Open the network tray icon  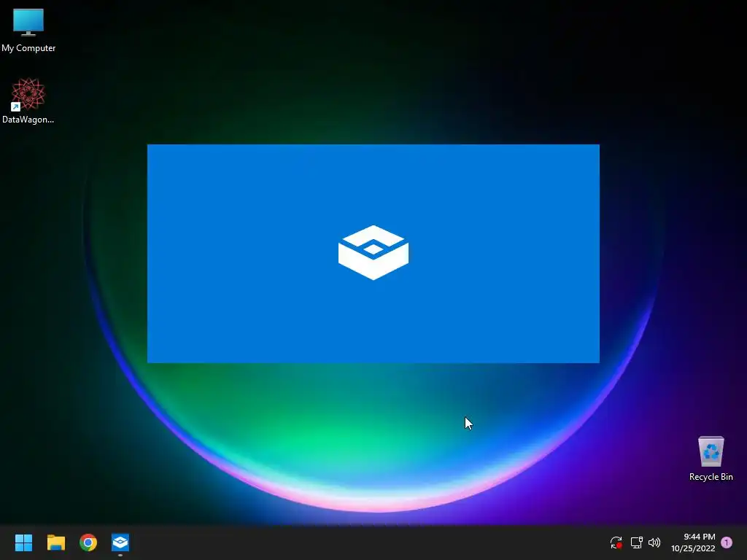pyautogui.click(x=636, y=542)
